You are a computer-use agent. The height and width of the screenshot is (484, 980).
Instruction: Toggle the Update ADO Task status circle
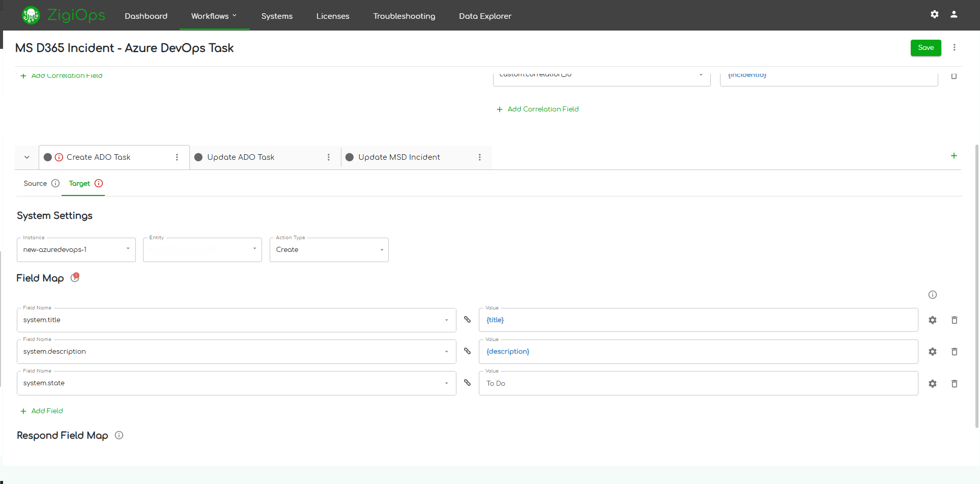pos(198,157)
